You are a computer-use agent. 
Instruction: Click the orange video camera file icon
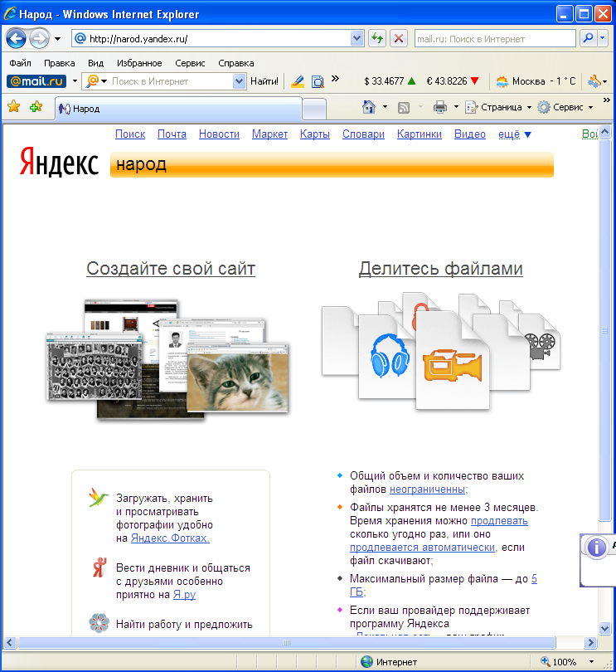tap(453, 366)
